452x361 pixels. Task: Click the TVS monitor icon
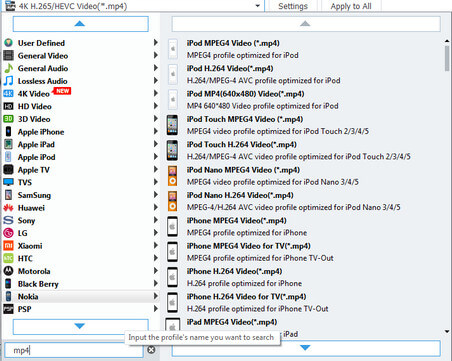coord(8,182)
